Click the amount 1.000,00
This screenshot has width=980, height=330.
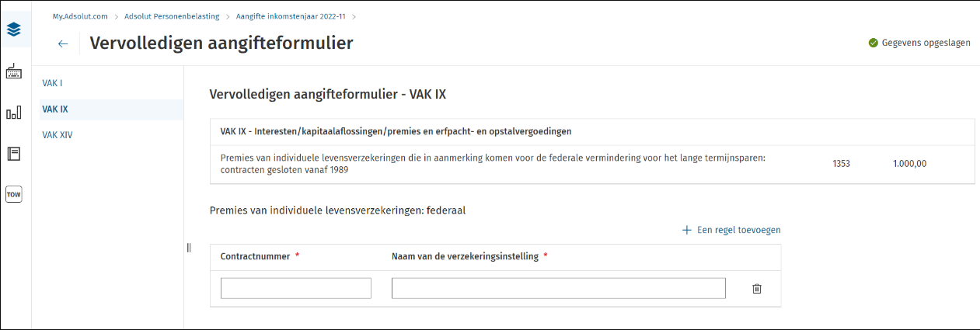click(910, 164)
